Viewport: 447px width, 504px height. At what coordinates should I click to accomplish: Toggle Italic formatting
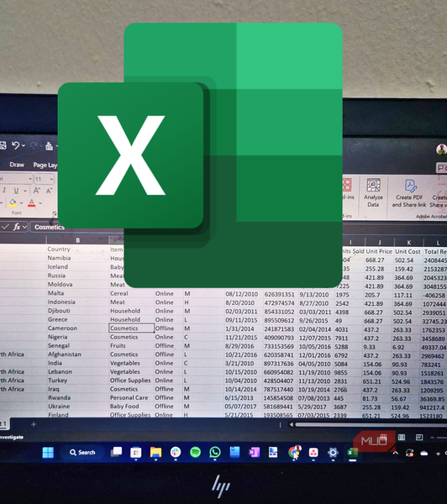(4, 191)
